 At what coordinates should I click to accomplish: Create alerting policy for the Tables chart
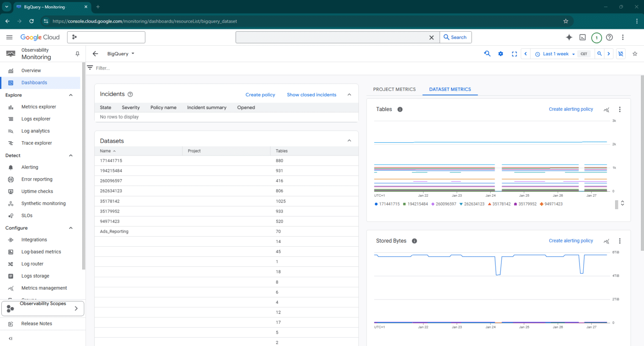coord(571,109)
